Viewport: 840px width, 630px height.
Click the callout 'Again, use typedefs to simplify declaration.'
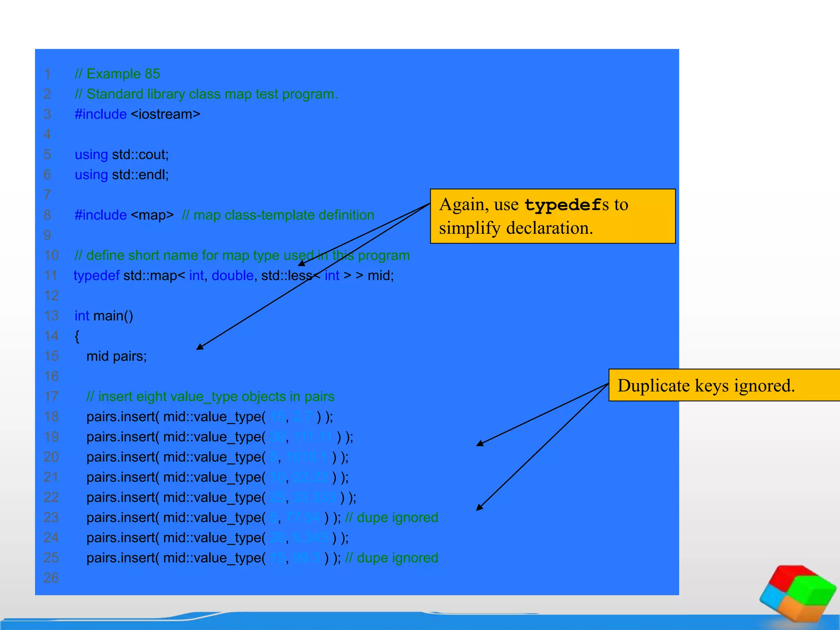552,216
